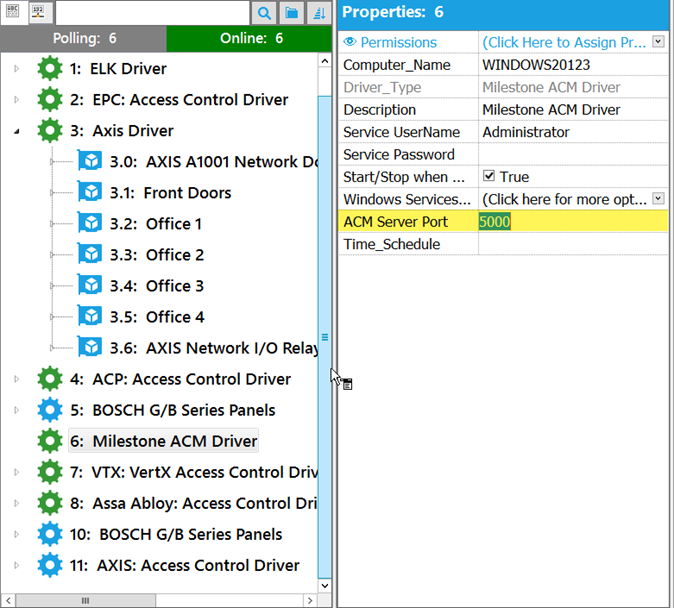
Task: Toggle Start/Stop when True checkbox
Action: [x=489, y=176]
